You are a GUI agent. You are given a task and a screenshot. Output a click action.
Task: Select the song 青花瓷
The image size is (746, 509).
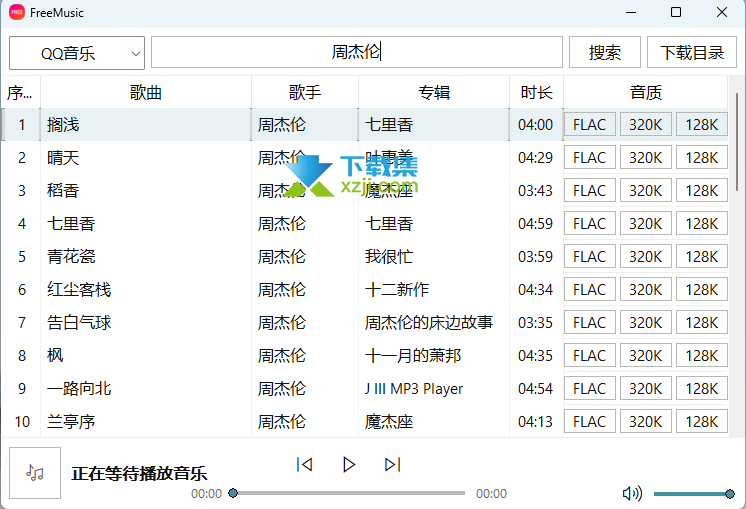[71, 256]
